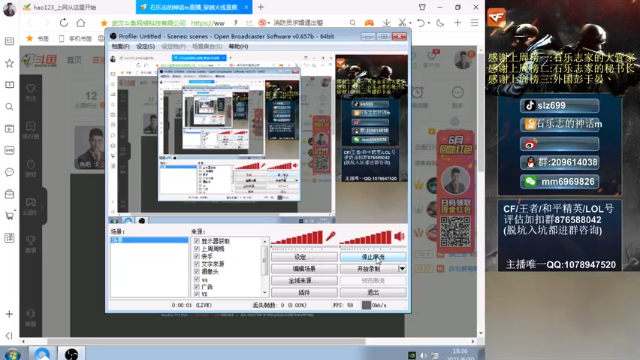
Task: Open the sidebar search icon
Action: [x=9, y=107]
